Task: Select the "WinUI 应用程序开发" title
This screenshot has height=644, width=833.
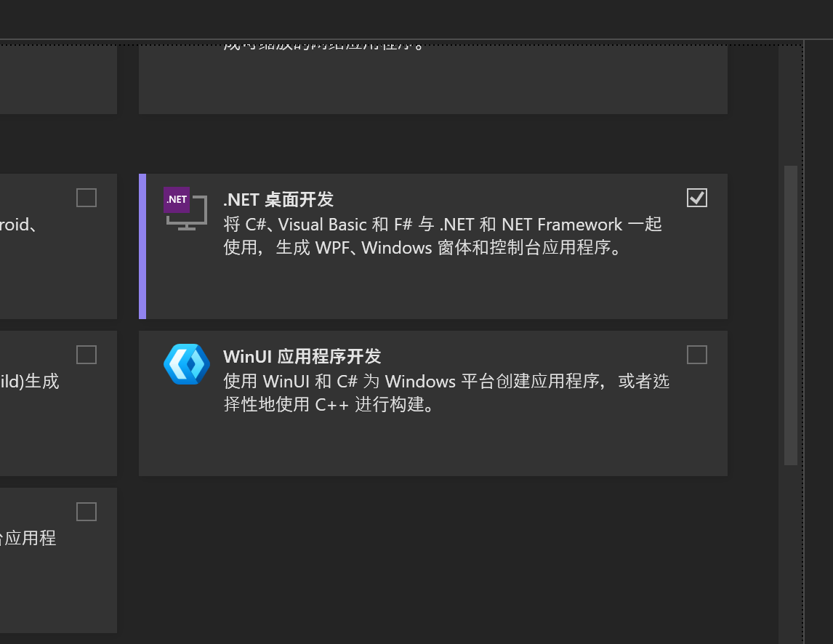Action: click(302, 357)
